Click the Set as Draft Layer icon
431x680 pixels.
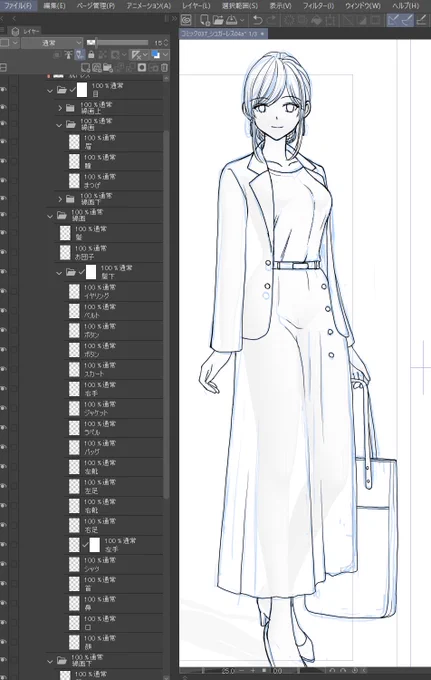coord(80,55)
